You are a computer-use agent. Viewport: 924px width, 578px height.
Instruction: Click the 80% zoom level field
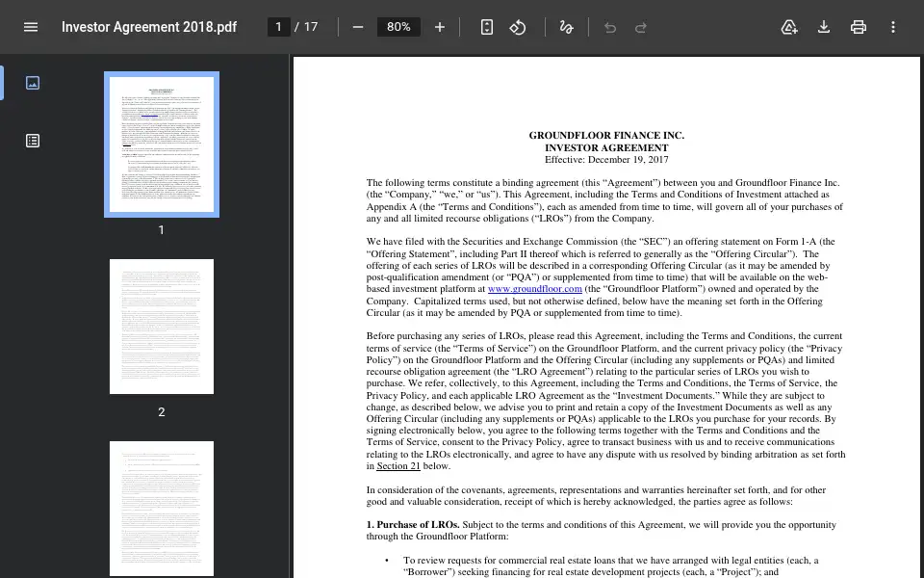tap(398, 27)
